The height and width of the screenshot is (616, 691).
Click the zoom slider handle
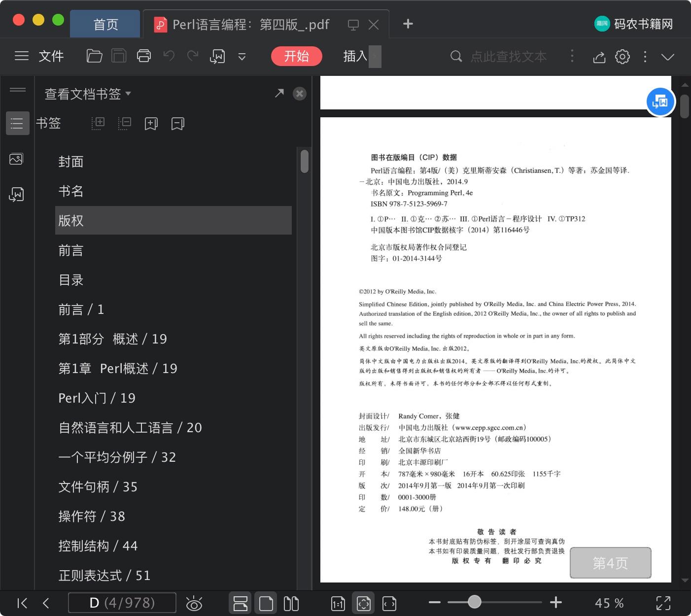[474, 602]
